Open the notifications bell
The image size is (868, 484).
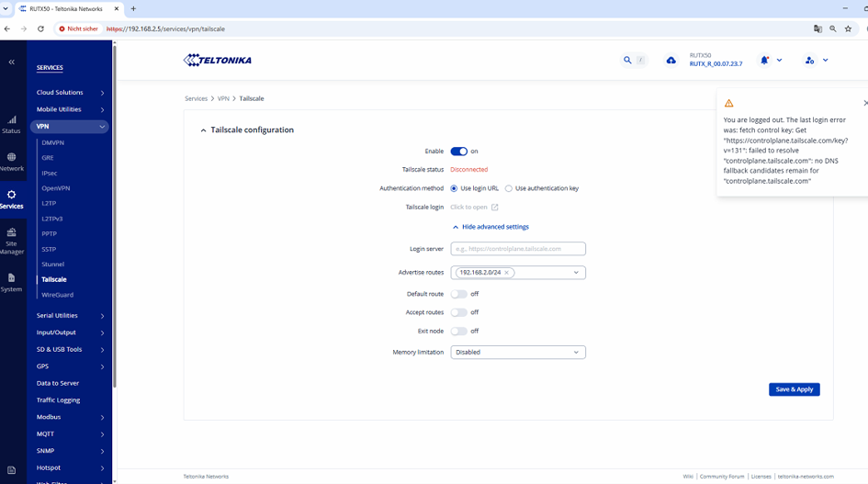pyautogui.click(x=764, y=60)
